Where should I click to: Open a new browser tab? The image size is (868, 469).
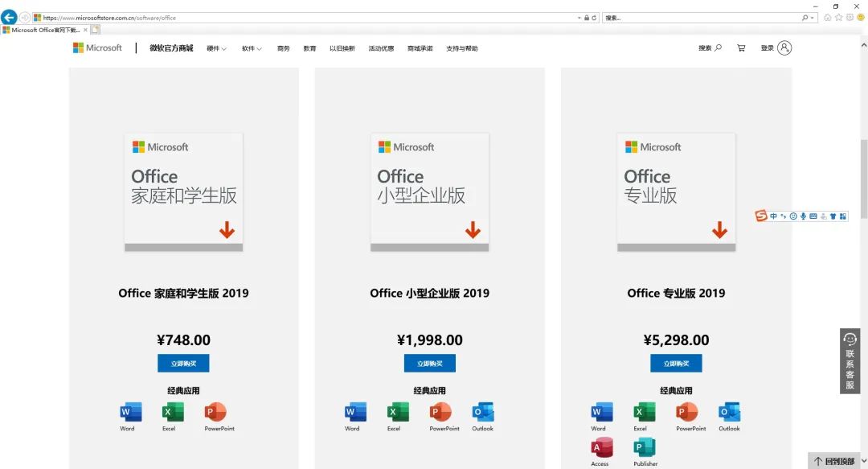[95, 30]
